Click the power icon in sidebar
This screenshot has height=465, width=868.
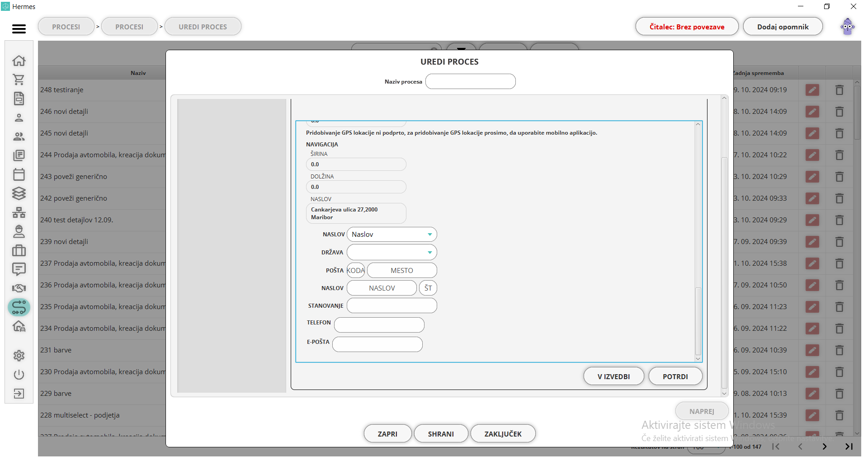(x=19, y=375)
